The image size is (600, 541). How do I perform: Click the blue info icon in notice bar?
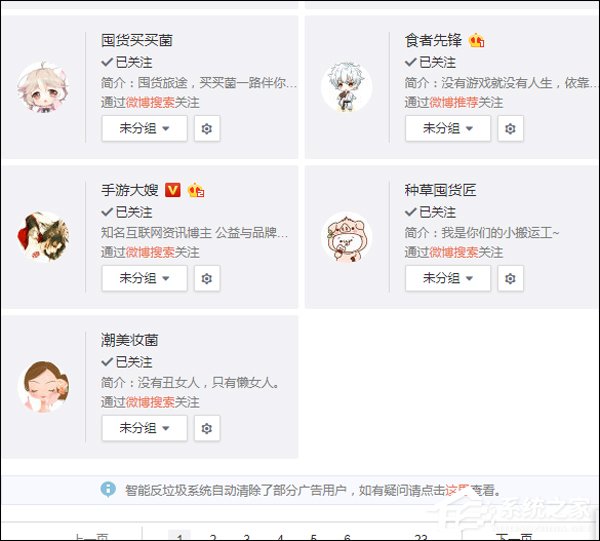[x=108, y=489]
